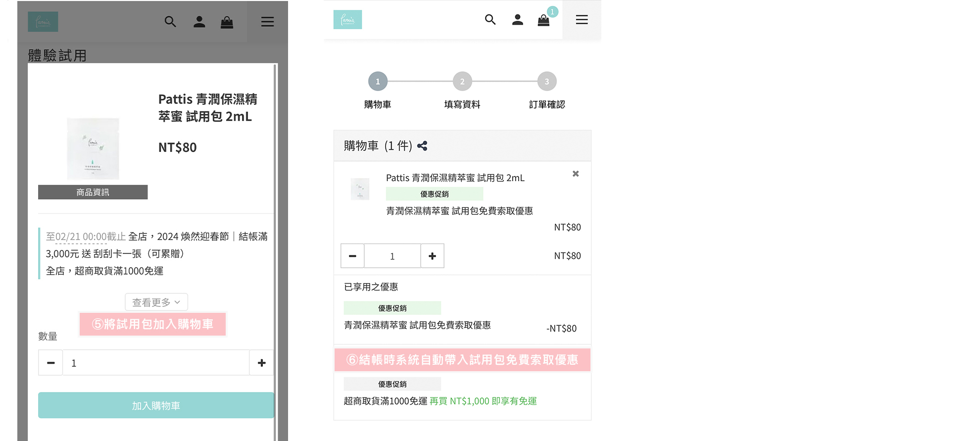Viewport: 980px width, 441px height.
Task: Click the search icon in the cart page header
Action: pyautogui.click(x=490, y=20)
